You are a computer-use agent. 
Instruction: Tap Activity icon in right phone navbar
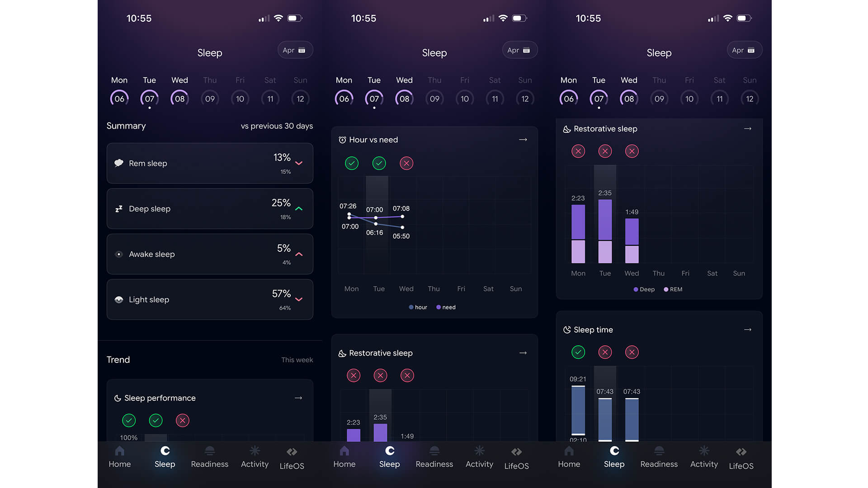(x=704, y=451)
